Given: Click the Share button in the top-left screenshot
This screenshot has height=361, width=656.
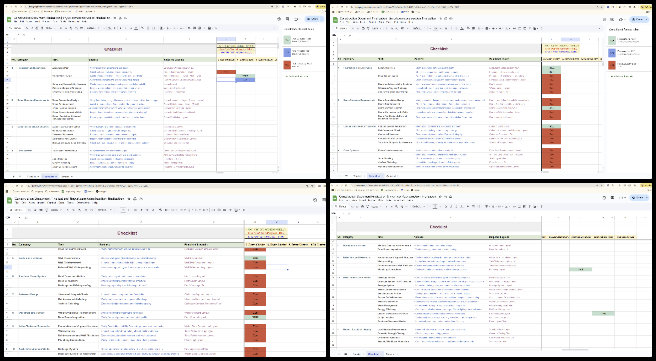Looking at the screenshot, I should point(313,19).
